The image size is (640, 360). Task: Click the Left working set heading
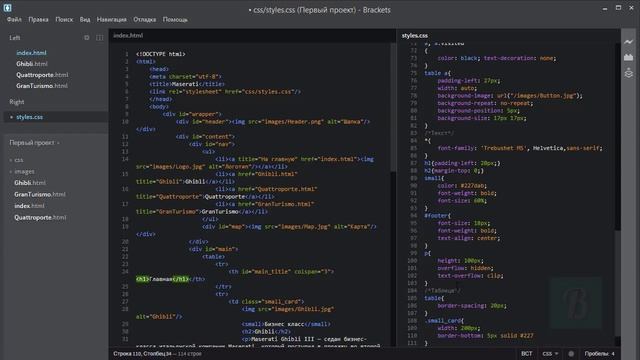point(15,38)
